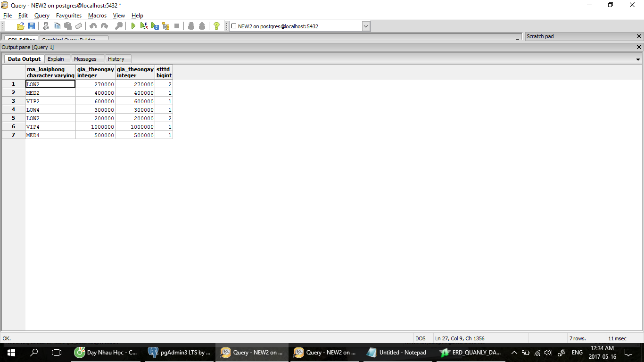Click the Open file toolbar icon
The width and height of the screenshot is (644, 362).
[20, 26]
